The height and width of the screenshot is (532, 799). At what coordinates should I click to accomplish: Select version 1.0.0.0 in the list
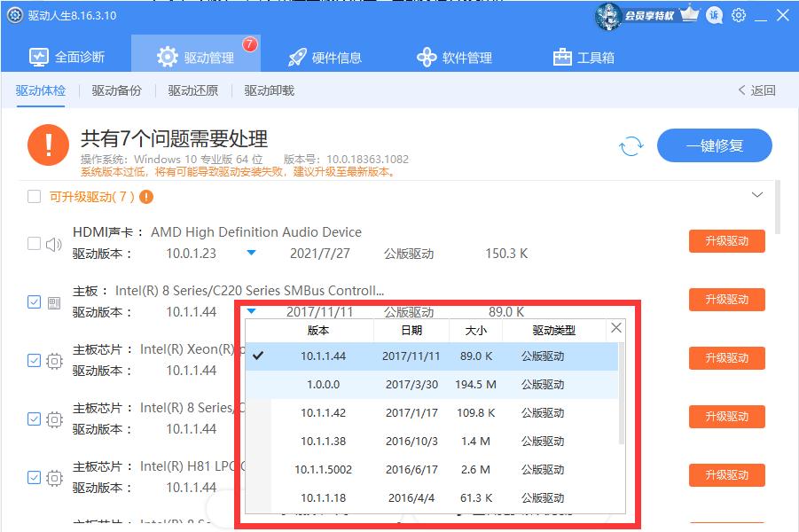tap(325, 385)
